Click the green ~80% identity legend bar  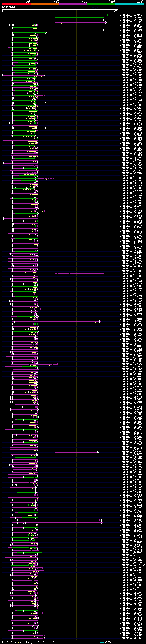coord(101,4)
